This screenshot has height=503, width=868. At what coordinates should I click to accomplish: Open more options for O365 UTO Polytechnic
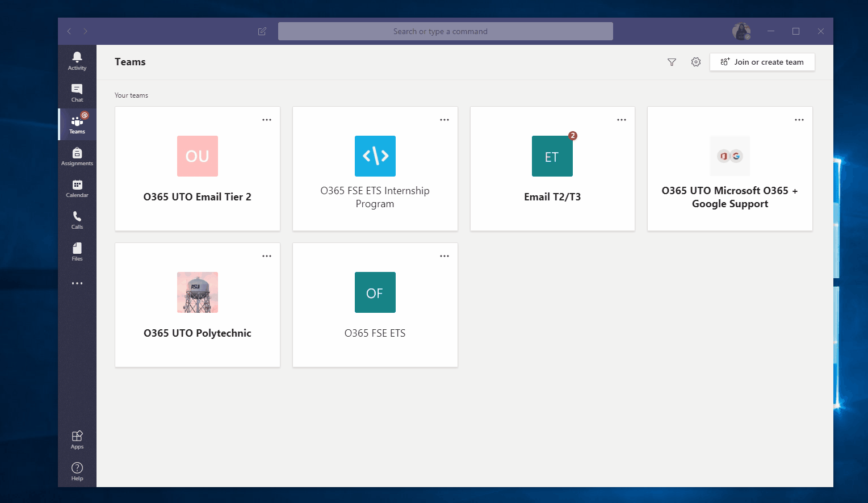pos(267,256)
